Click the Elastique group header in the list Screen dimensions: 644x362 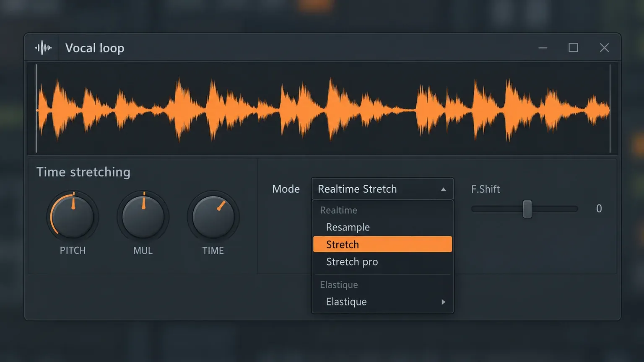click(x=339, y=285)
